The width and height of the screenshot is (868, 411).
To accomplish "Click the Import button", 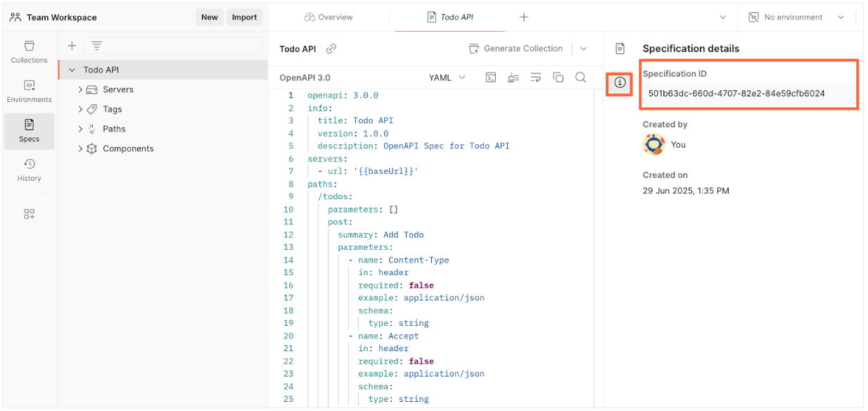I will [244, 17].
